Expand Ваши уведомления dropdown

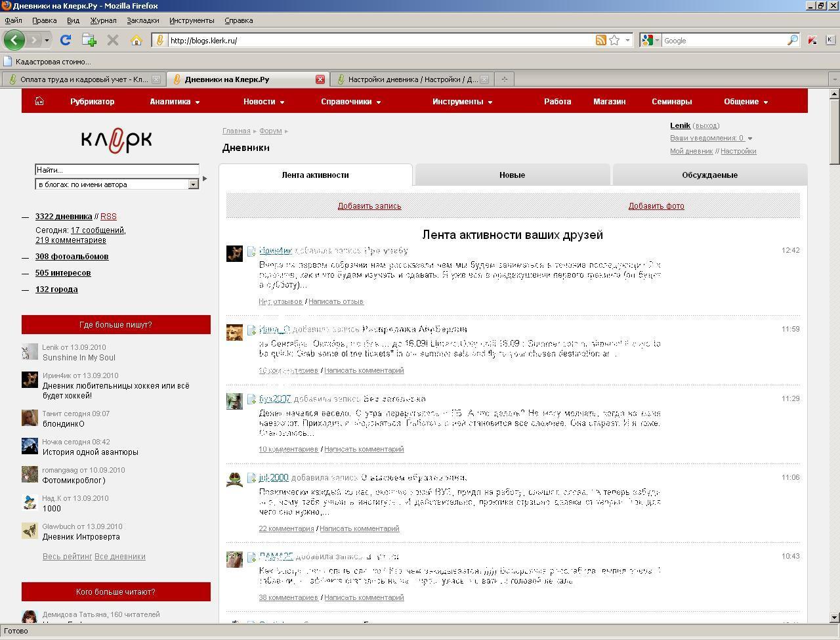click(x=750, y=139)
